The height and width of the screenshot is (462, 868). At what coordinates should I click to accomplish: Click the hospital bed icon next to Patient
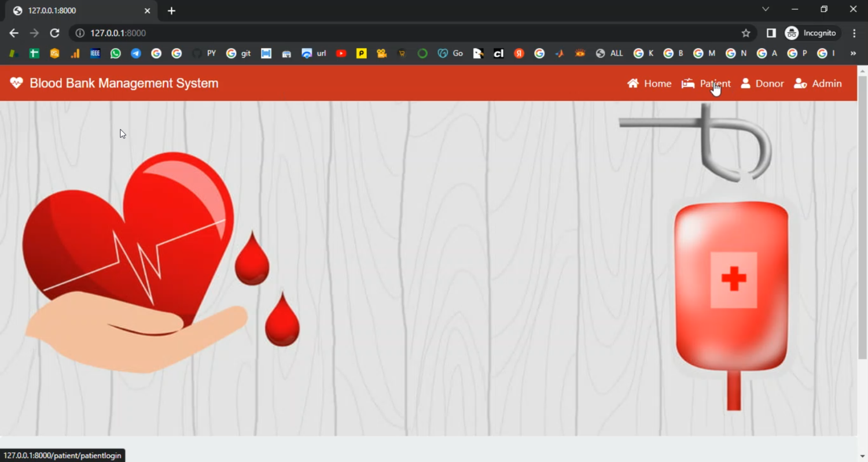pos(688,83)
